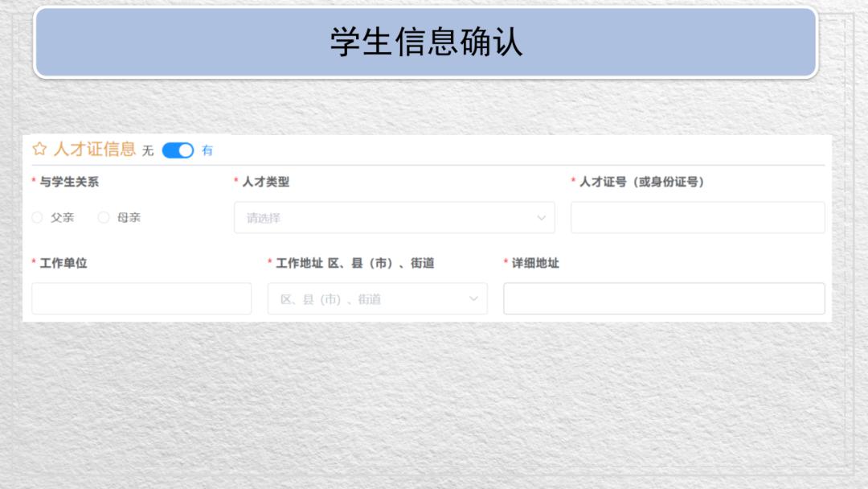Click the 详细地址 label
The width and height of the screenshot is (868, 489).
coord(535,263)
